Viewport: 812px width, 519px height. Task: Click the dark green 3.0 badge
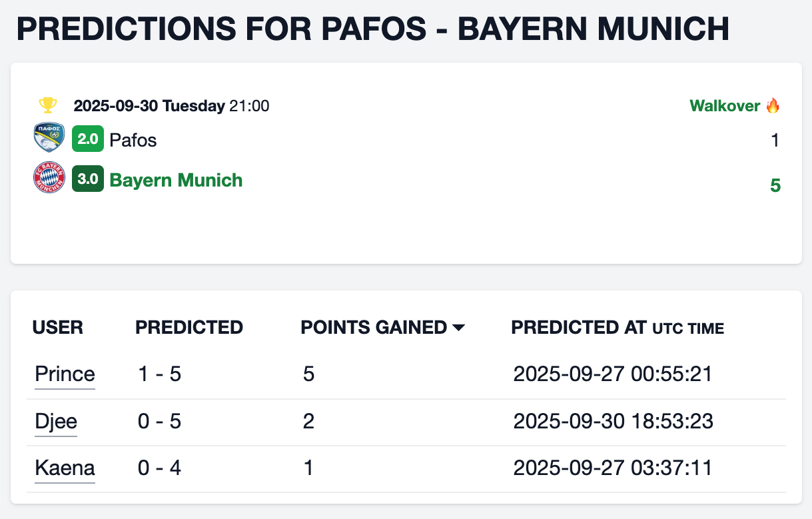point(88,179)
